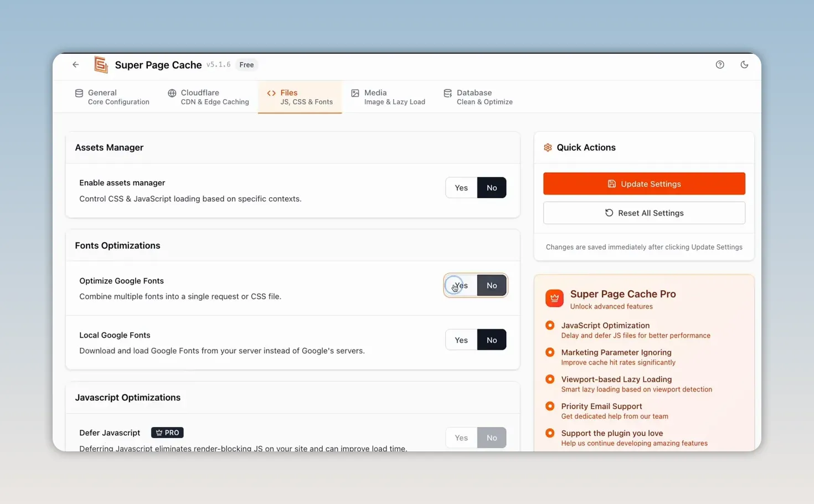814x504 pixels.
Task: Click the Javascript Optimizations section heading
Action: [x=127, y=398]
